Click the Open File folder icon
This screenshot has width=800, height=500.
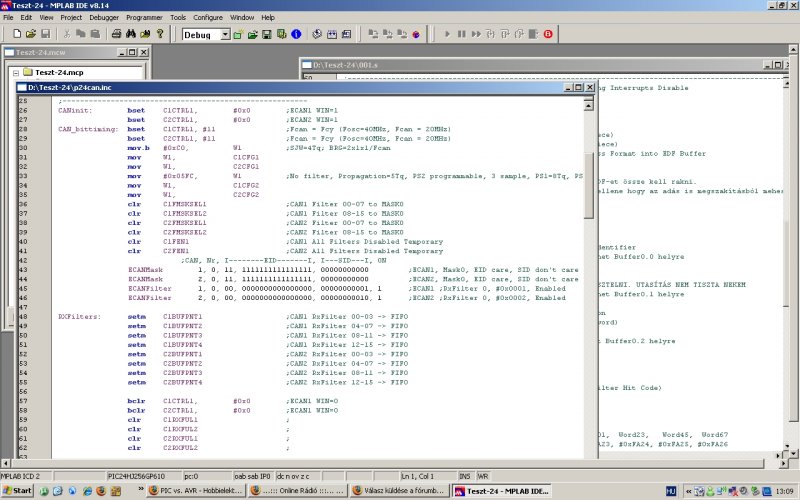click(x=31, y=34)
